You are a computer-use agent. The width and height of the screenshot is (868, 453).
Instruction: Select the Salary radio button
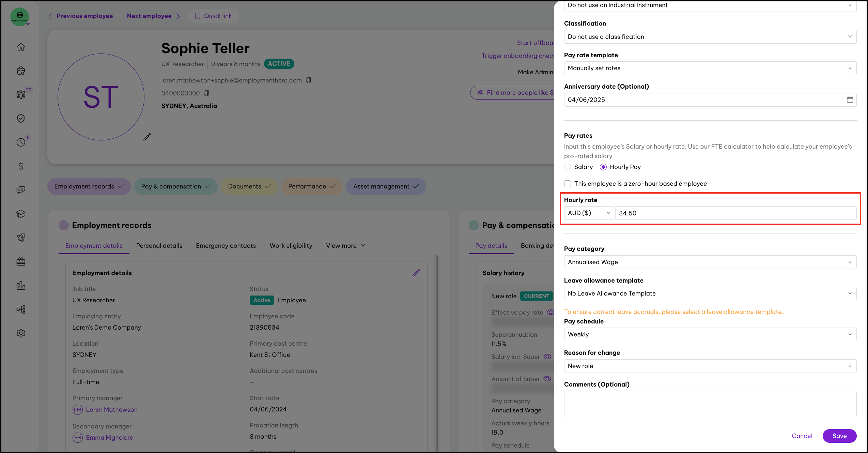point(568,167)
